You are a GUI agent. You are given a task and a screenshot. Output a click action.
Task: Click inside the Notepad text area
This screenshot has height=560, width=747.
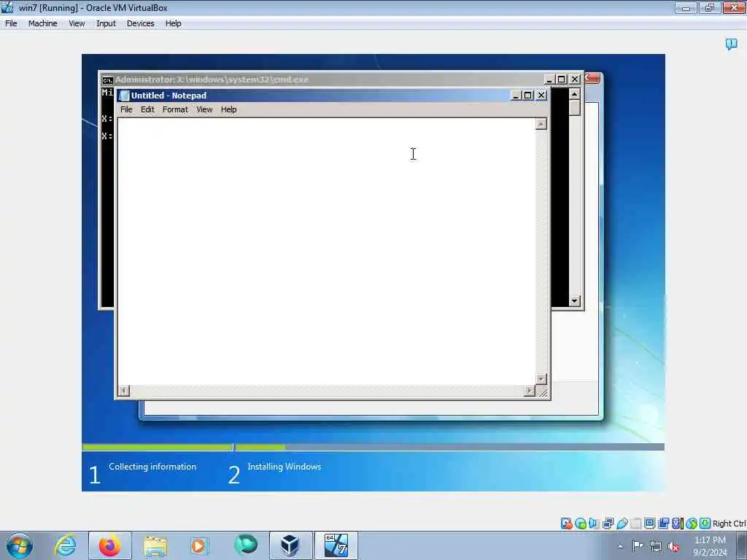tap(326, 251)
